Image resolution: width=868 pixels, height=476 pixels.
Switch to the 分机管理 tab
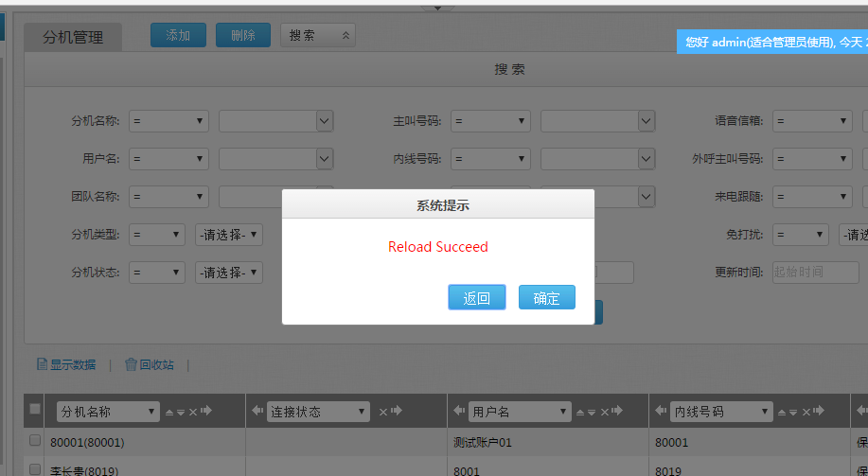72,38
